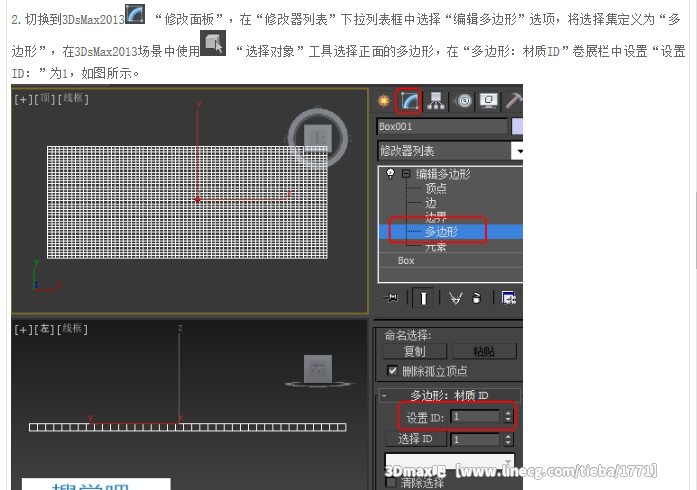Open the 修改器列表 dropdown arrow
Screen dimensions: 697x490
pos(517,151)
